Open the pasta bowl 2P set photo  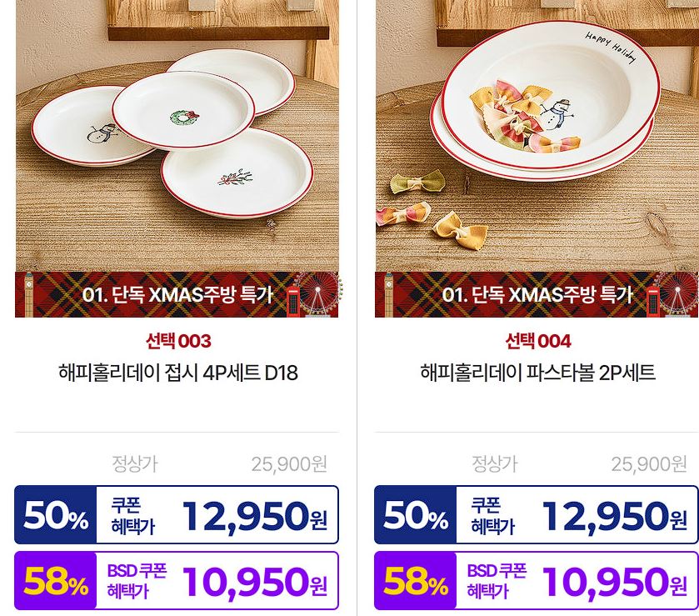pos(537,136)
